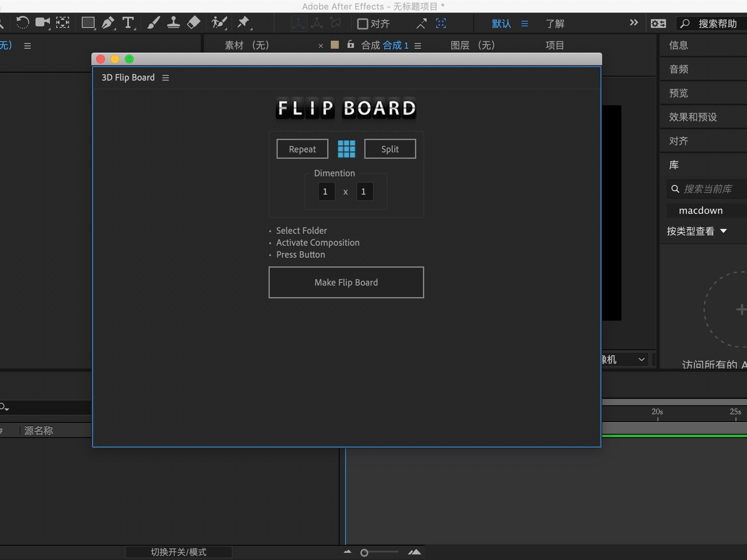Select the Clone Stamp tool
This screenshot has height=560, width=747.
[x=173, y=23]
